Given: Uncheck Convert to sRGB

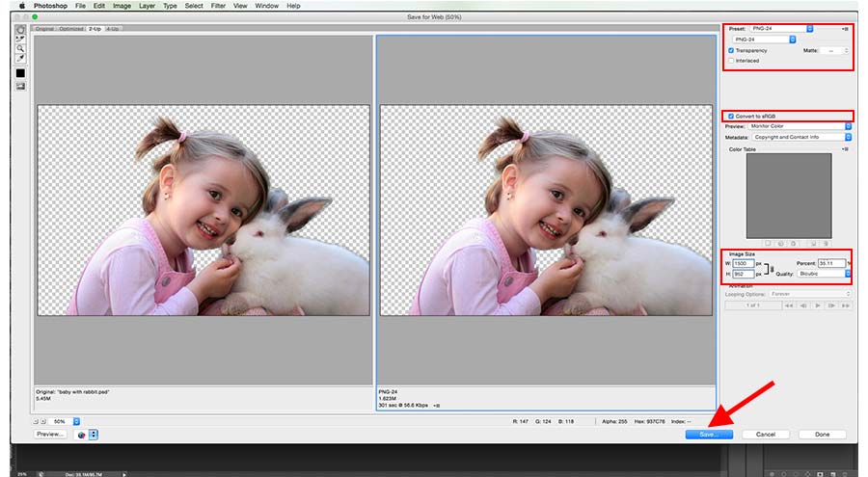Looking at the screenshot, I should (x=731, y=116).
